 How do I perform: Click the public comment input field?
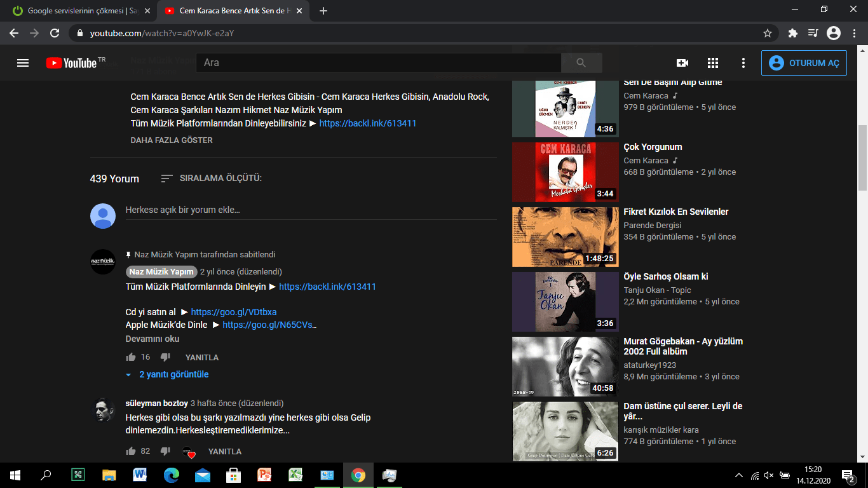tap(311, 210)
